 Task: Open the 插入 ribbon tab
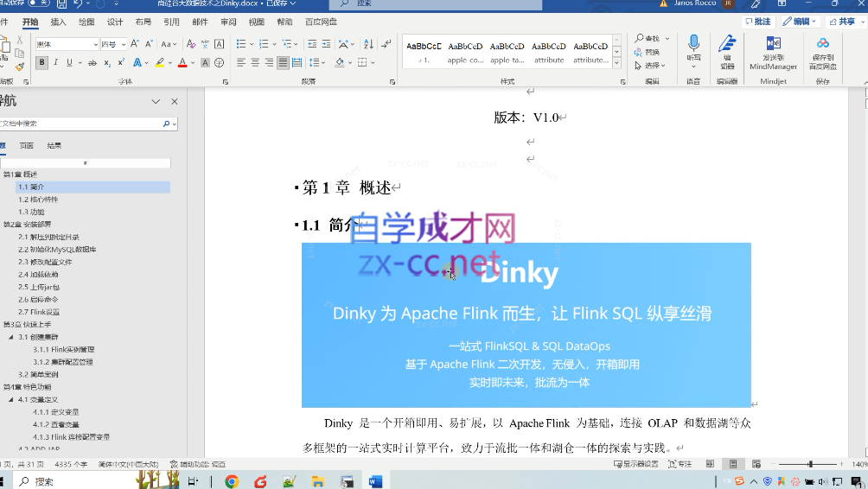pyautogui.click(x=58, y=22)
